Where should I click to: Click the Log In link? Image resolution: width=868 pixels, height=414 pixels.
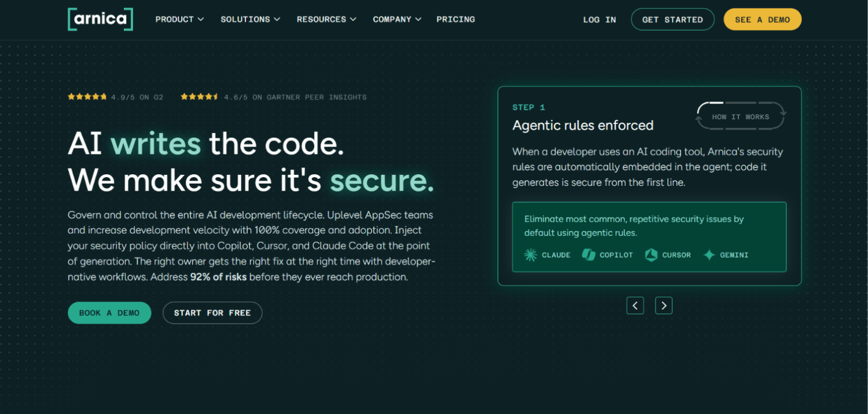[599, 20]
